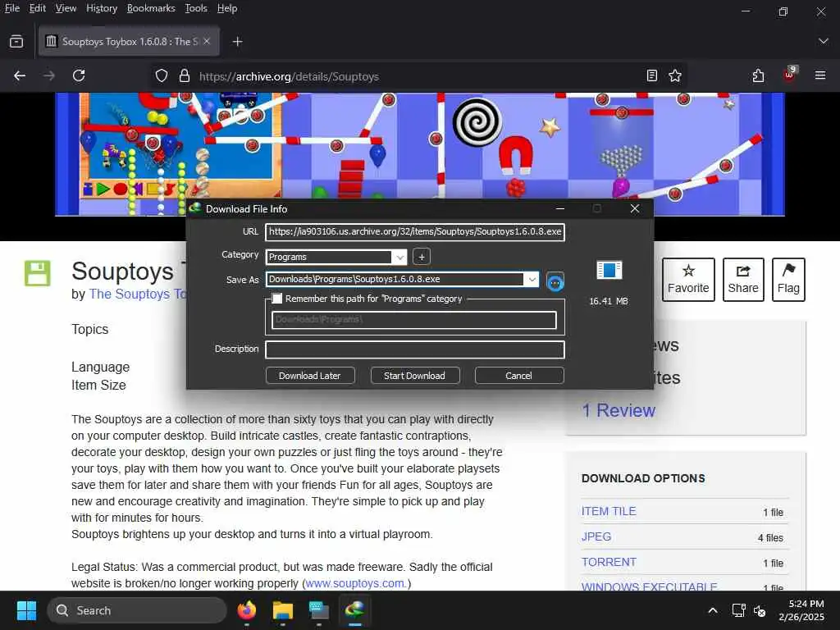
Task: Open the View menu
Action: point(66,8)
